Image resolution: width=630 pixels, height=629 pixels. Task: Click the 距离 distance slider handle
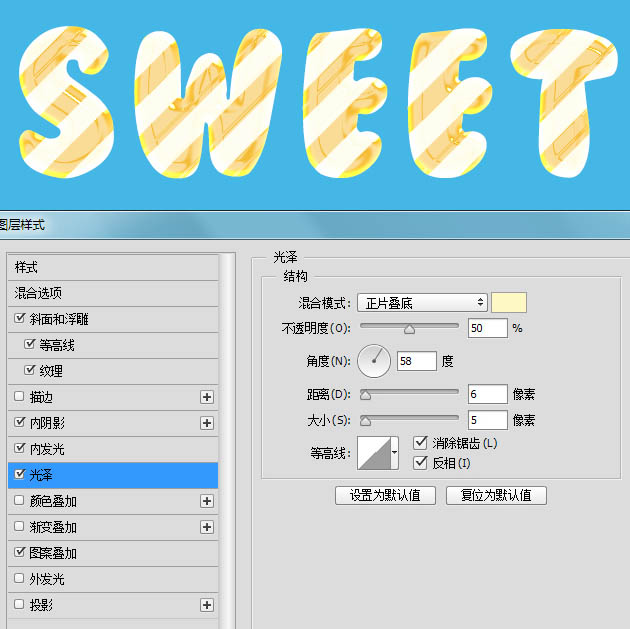365,396
